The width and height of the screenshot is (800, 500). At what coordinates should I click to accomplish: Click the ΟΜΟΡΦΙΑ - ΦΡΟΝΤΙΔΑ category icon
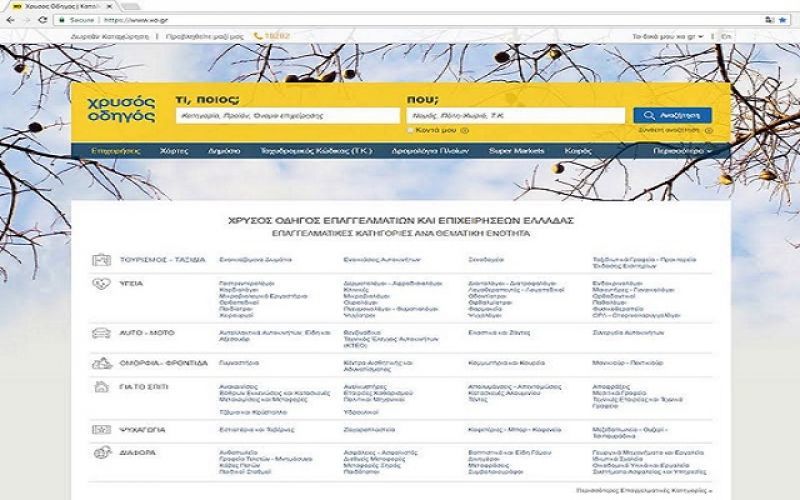[x=102, y=363]
